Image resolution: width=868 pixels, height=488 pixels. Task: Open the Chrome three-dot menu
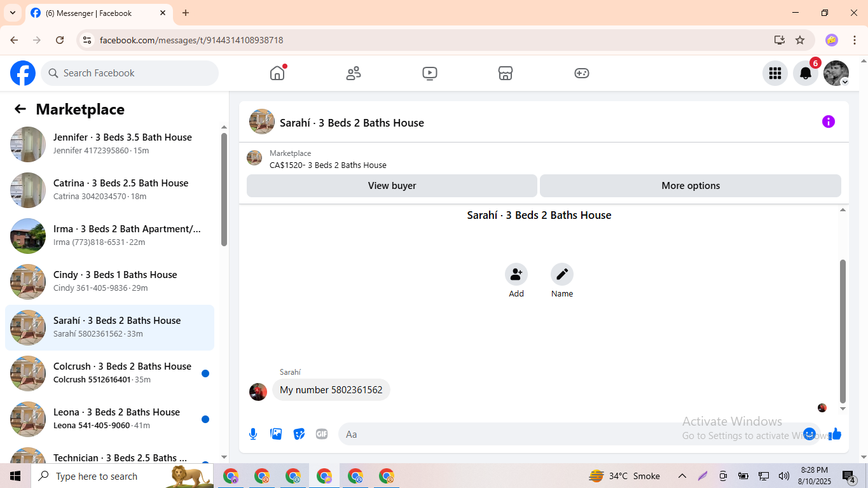coord(855,40)
